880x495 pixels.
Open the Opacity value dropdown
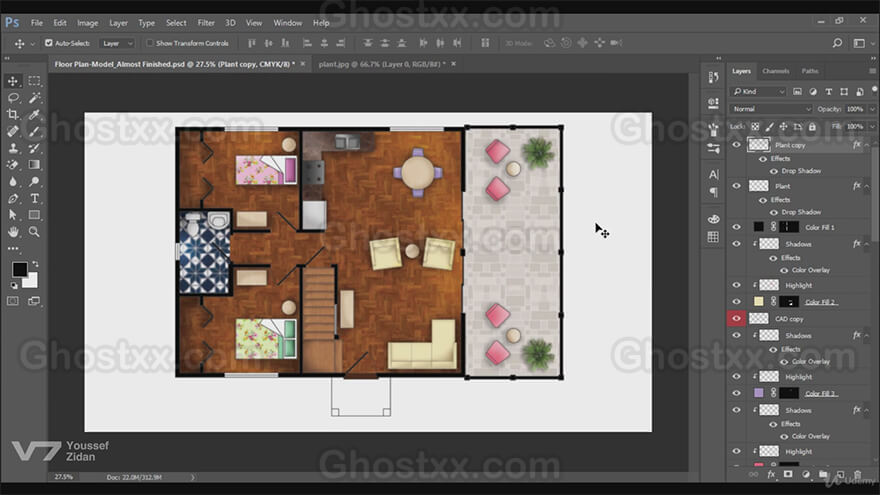click(872, 109)
